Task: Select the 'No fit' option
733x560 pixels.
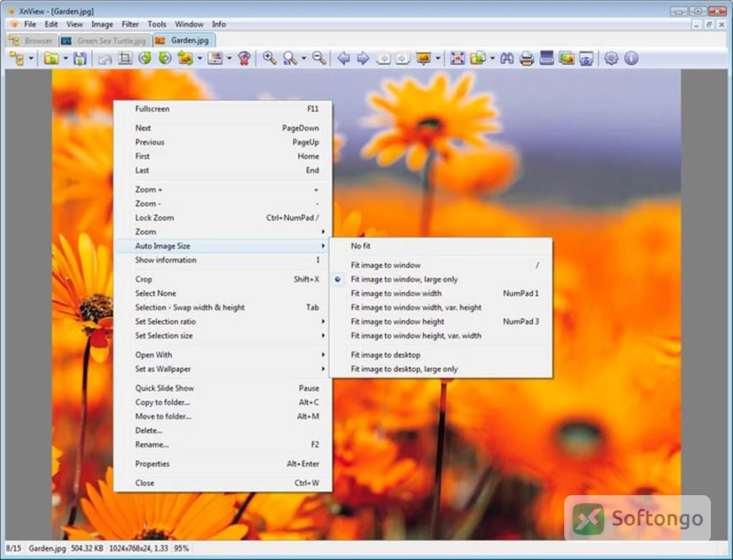Action: (441, 246)
